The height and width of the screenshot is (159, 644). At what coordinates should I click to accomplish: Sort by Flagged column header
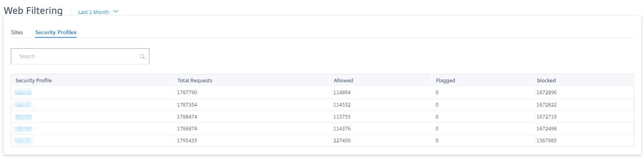(446, 80)
